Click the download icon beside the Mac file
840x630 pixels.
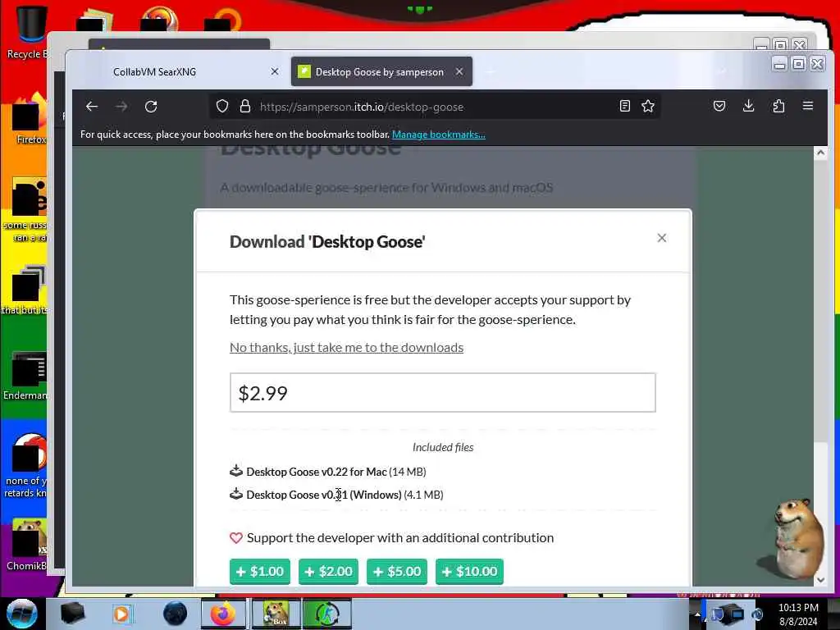tap(236, 472)
